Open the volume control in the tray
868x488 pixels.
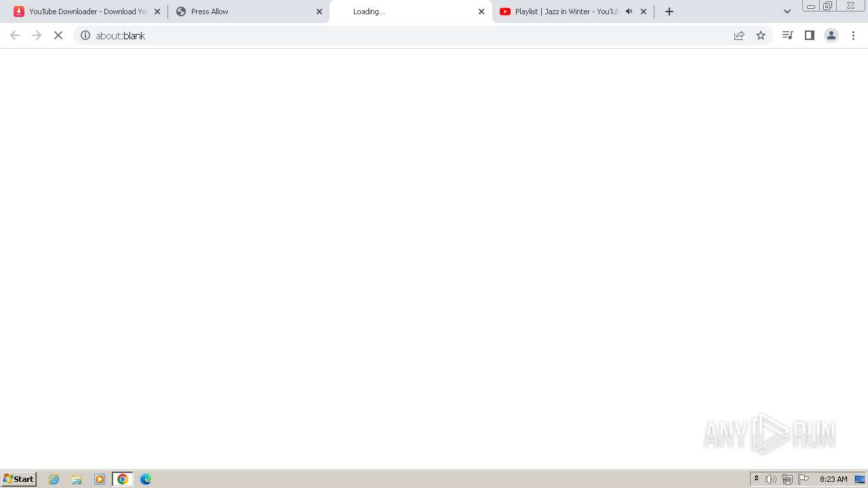[x=771, y=479]
